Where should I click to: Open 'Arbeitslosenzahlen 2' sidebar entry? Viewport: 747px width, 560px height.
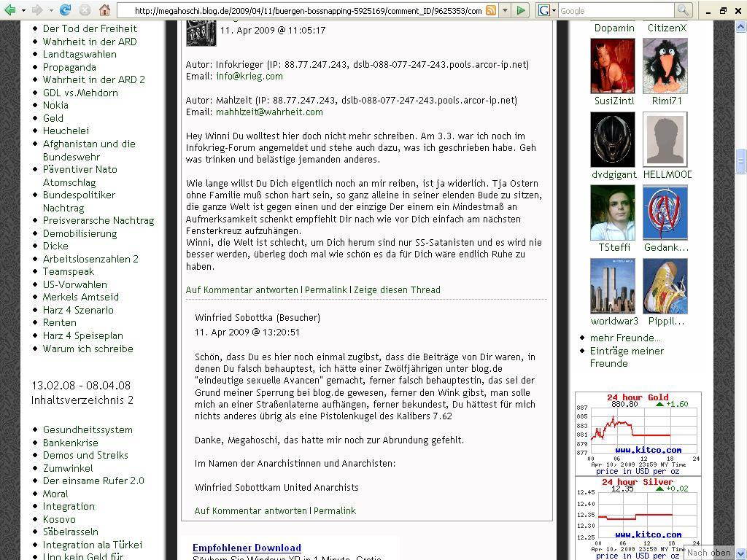[x=90, y=259]
